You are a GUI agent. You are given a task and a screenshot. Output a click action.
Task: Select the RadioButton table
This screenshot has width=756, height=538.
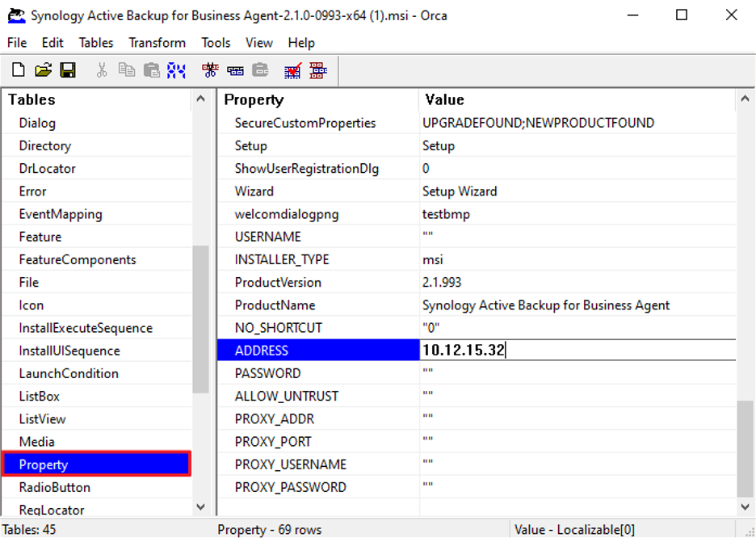click(96, 487)
